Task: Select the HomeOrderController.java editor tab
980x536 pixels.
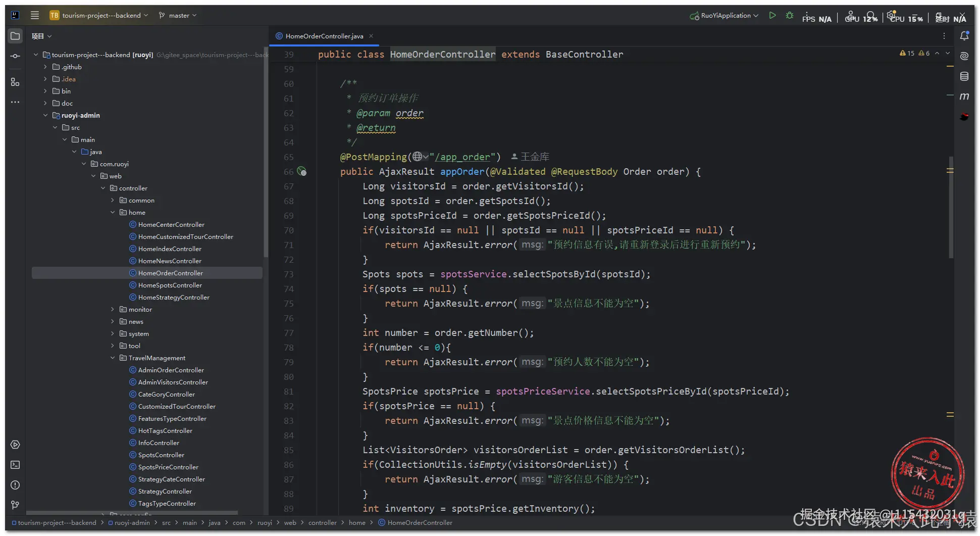Action: (324, 36)
